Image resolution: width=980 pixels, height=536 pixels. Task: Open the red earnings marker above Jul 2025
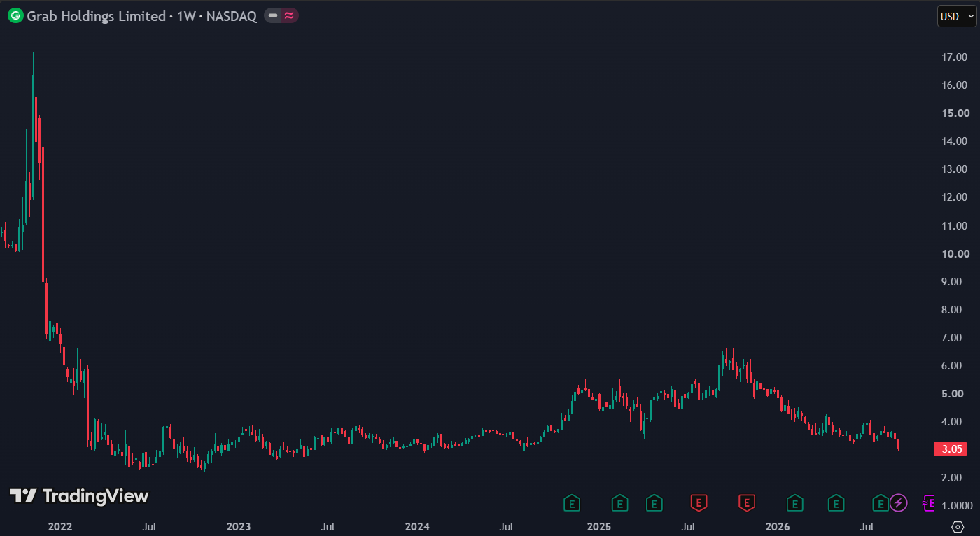click(x=699, y=502)
